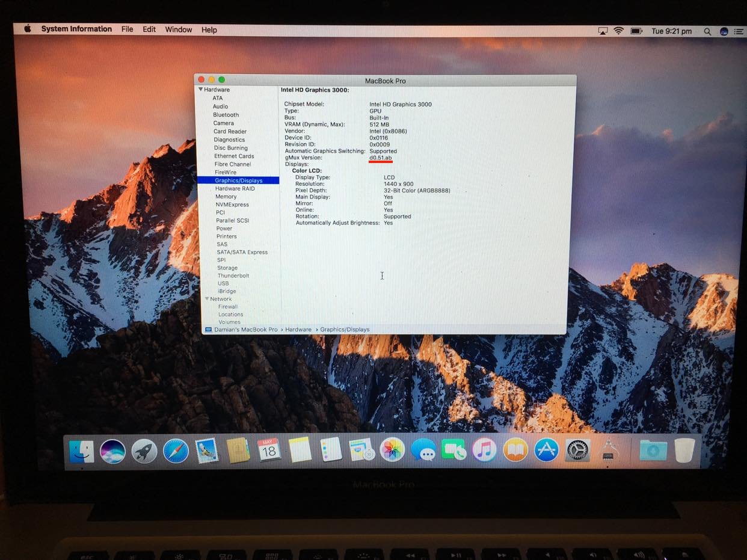Open Notification Center list icon
747x560 pixels.
[739, 31]
